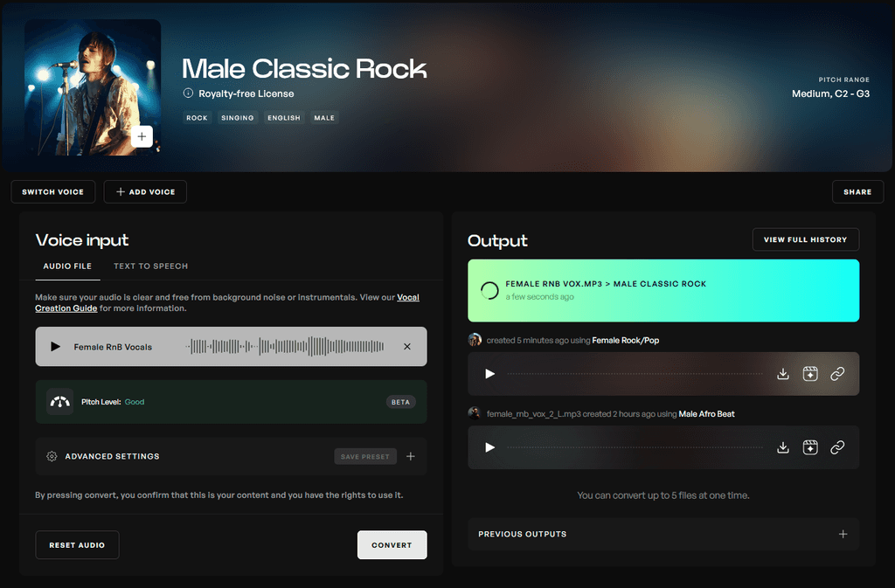Play the Female RnB Vocals input audio

(x=55, y=346)
